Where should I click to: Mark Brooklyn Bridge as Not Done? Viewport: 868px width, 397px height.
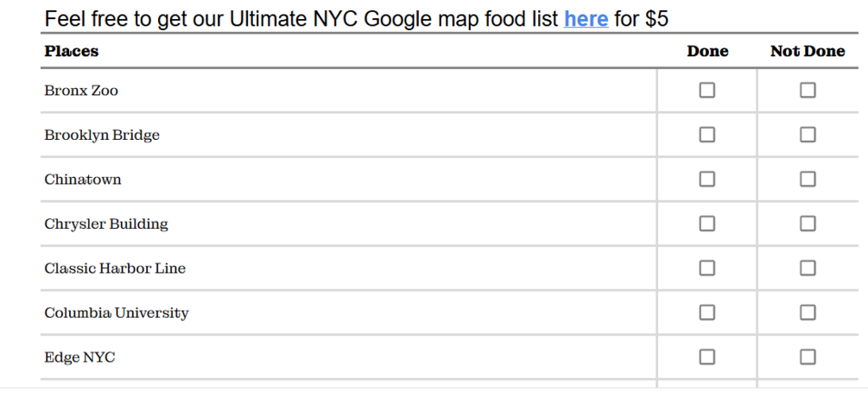808,135
